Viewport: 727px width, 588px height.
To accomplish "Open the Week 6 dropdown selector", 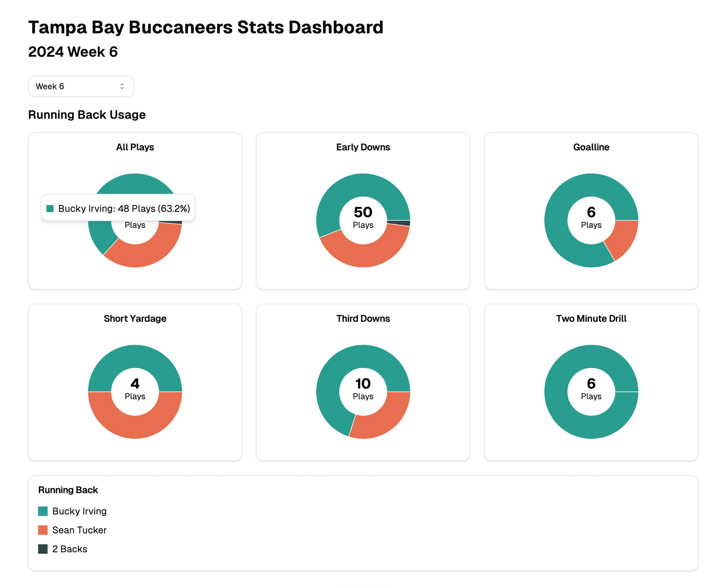I will 81,86.
